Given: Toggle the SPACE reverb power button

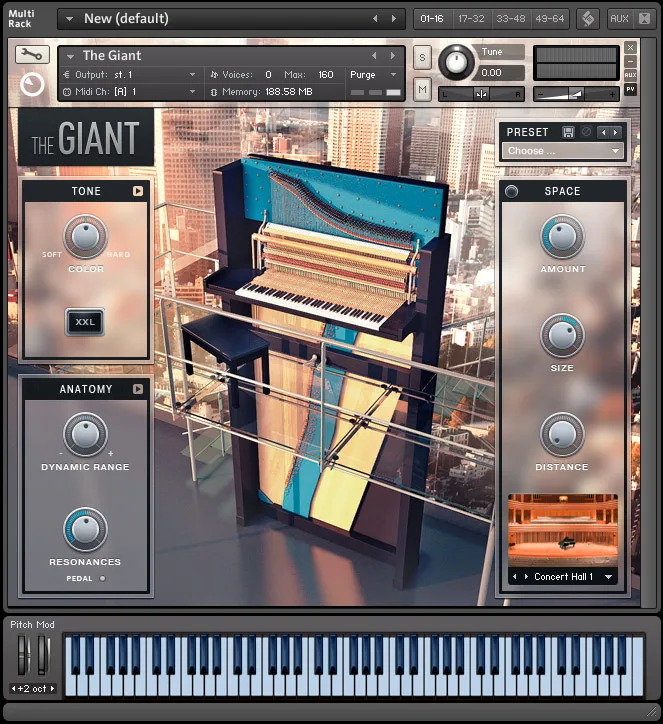Looking at the screenshot, I should [x=511, y=191].
